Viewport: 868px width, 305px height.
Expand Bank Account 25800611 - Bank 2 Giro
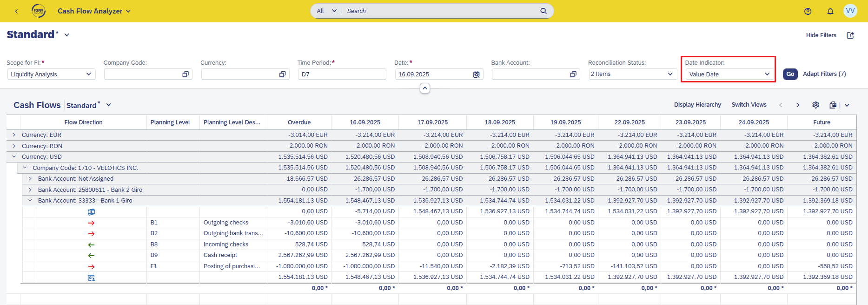(30, 190)
